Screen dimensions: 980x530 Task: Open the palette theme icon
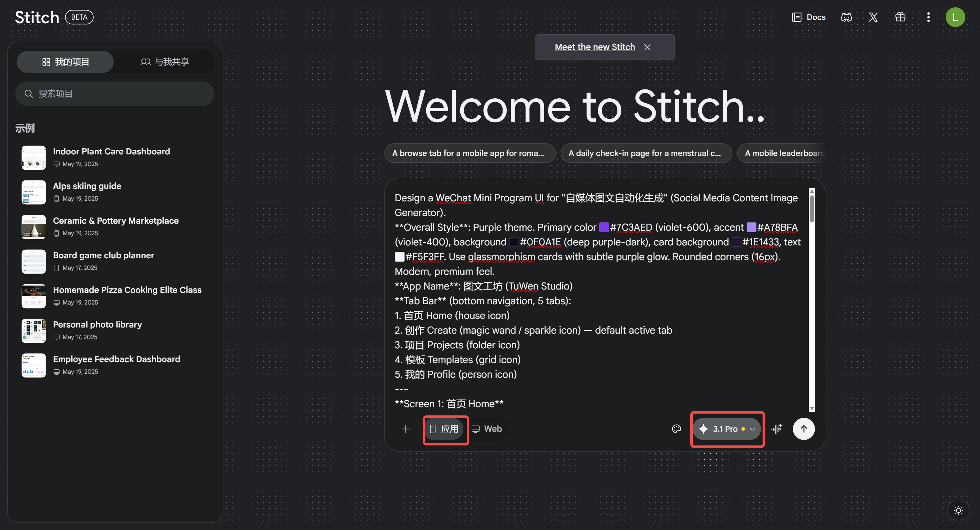coord(676,429)
